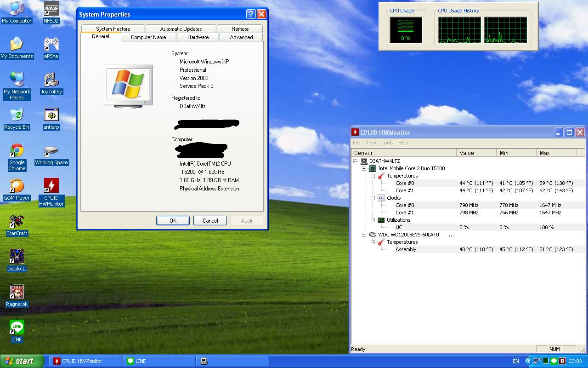Click the Max column header
Screen dimensions: 588x368
556,153
